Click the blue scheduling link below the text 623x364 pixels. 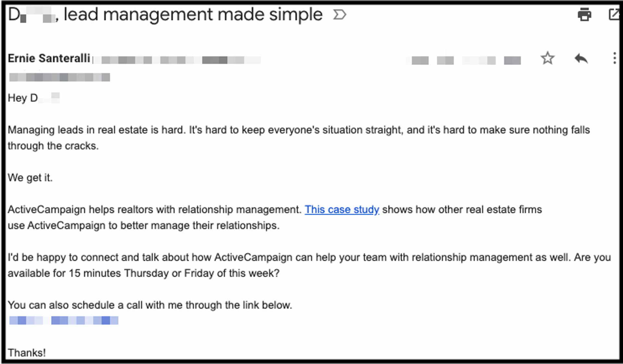[64, 321]
